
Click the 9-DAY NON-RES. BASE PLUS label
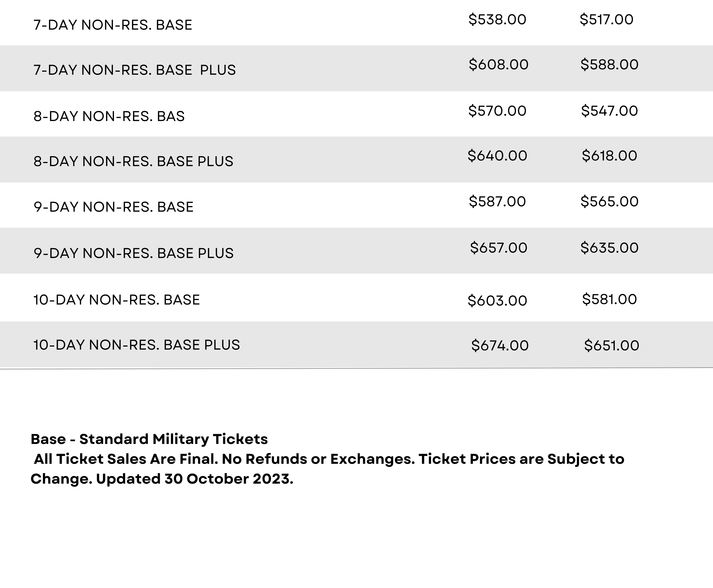tap(134, 253)
